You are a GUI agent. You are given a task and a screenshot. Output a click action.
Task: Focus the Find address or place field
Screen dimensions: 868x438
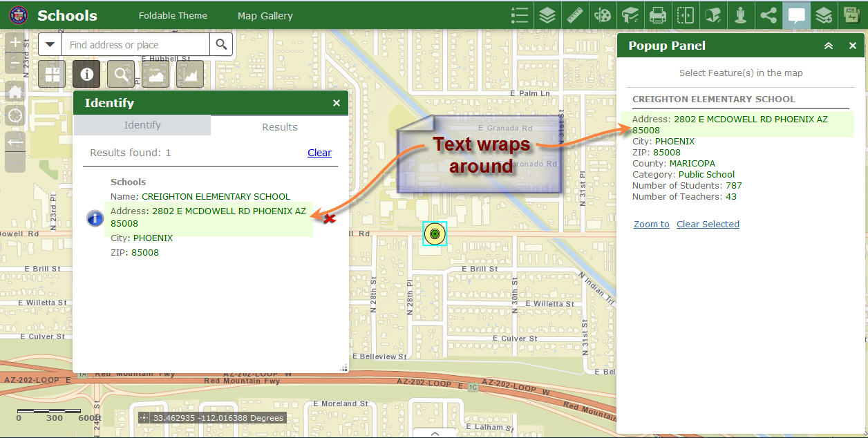click(135, 45)
